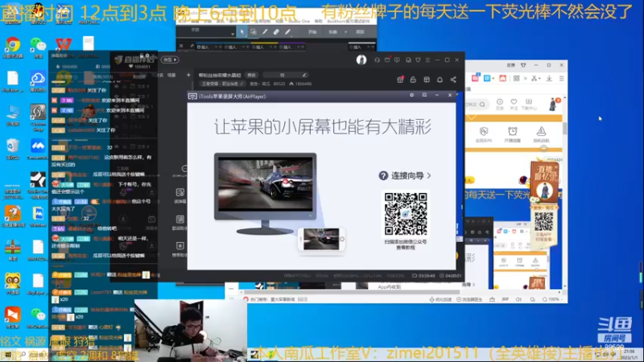Open the skin shirt icon in streaming app

click(418, 60)
